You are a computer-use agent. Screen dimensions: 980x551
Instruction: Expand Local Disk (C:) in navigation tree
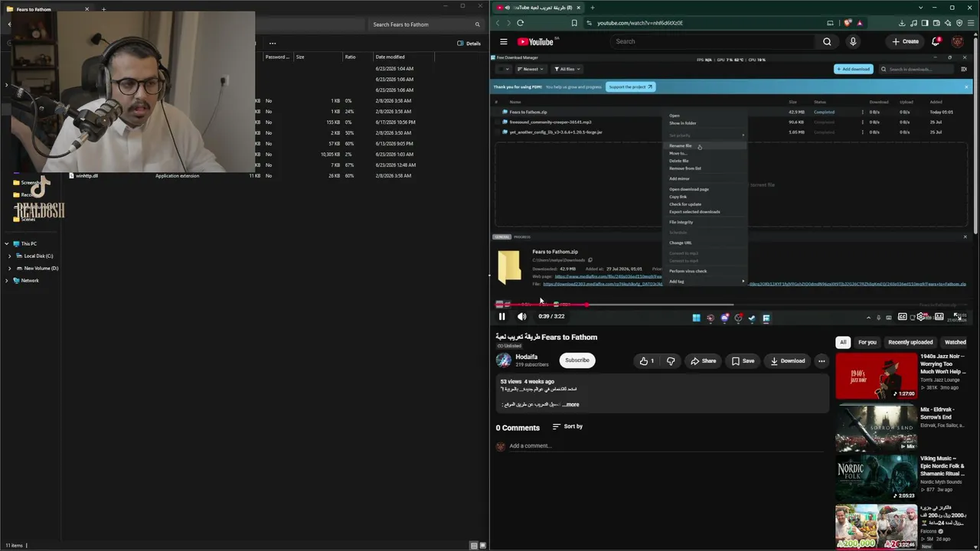point(9,256)
